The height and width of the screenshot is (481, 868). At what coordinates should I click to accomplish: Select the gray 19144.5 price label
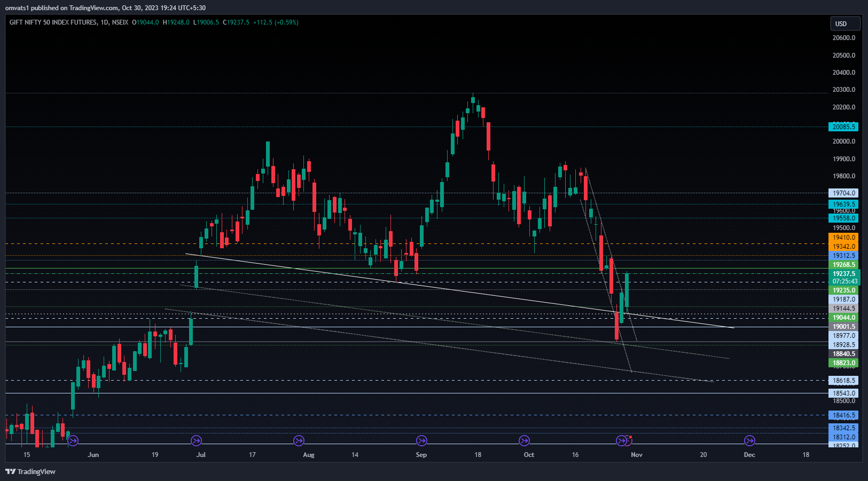pos(843,309)
